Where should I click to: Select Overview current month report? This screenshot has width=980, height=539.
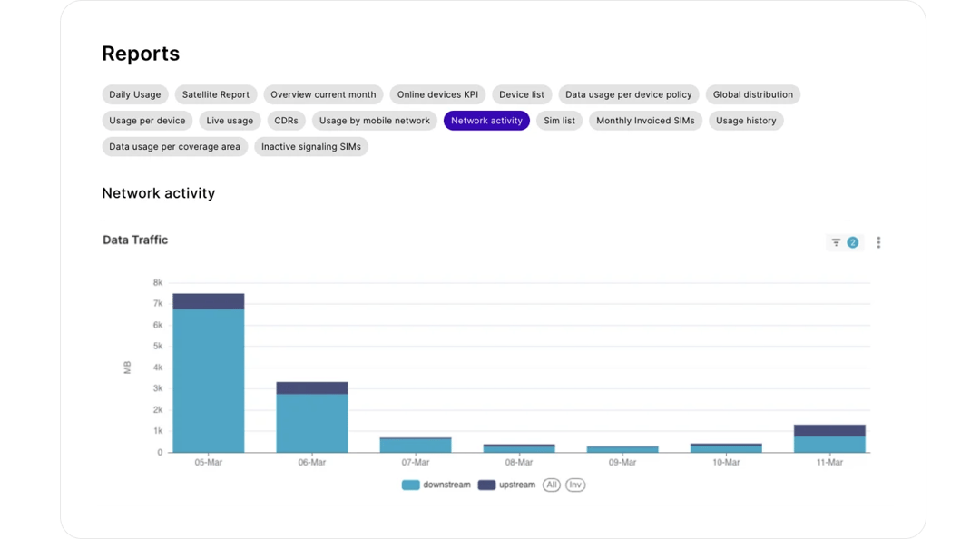click(323, 94)
